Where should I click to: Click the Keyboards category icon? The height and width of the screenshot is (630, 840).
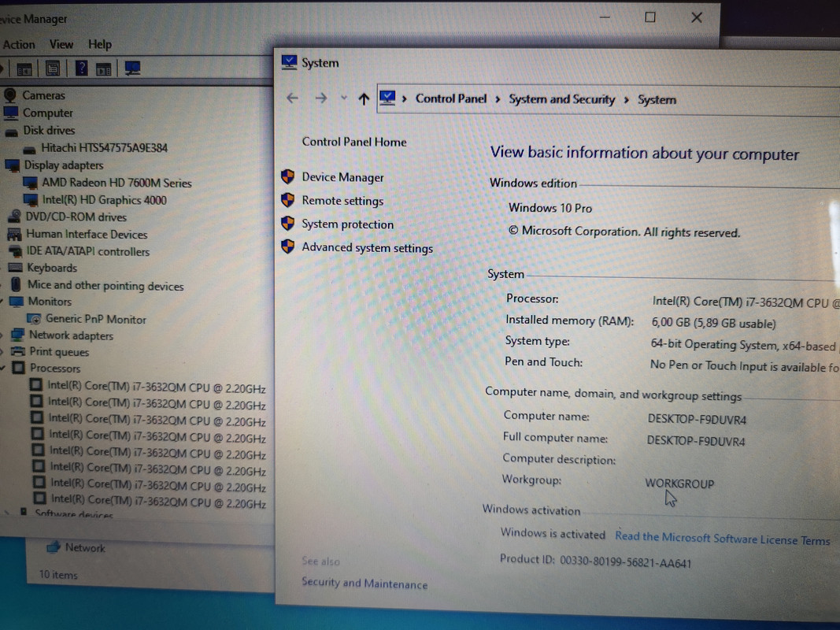coord(16,268)
